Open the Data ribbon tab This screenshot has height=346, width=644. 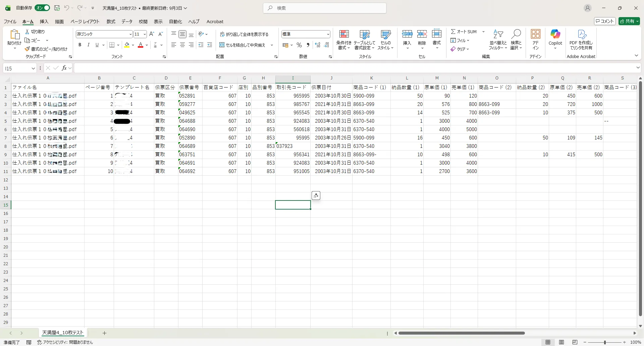coord(127,21)
